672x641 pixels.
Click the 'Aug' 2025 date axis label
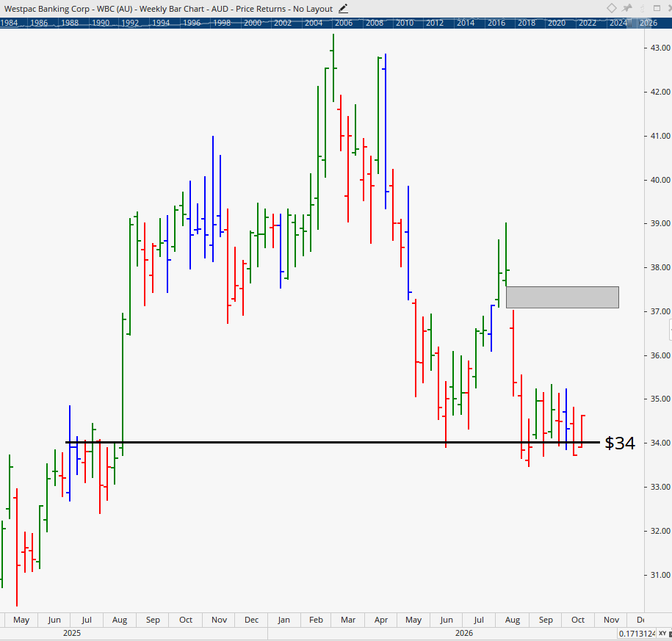120,620
